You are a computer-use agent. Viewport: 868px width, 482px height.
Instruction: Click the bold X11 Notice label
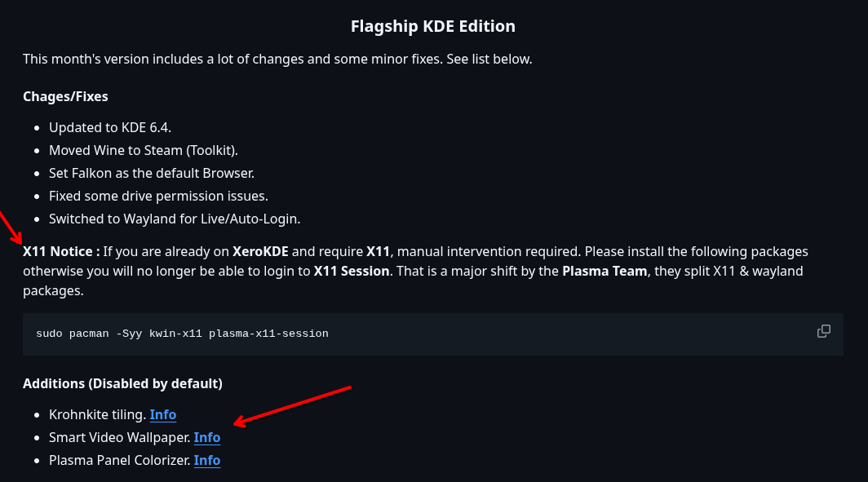tap(61, 251)
